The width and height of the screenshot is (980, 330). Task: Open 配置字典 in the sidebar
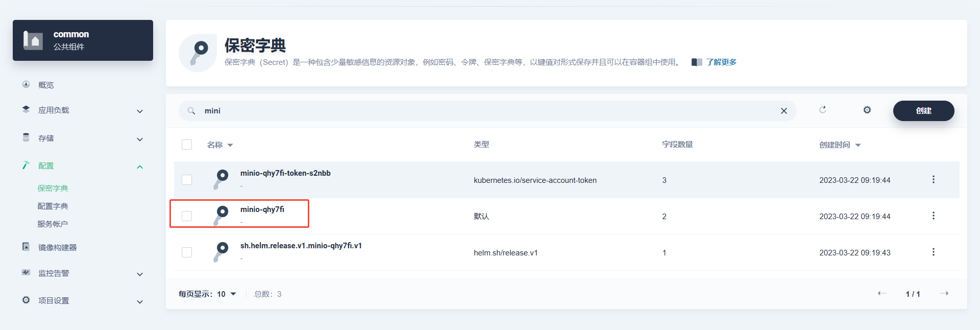tap(53, 206)
